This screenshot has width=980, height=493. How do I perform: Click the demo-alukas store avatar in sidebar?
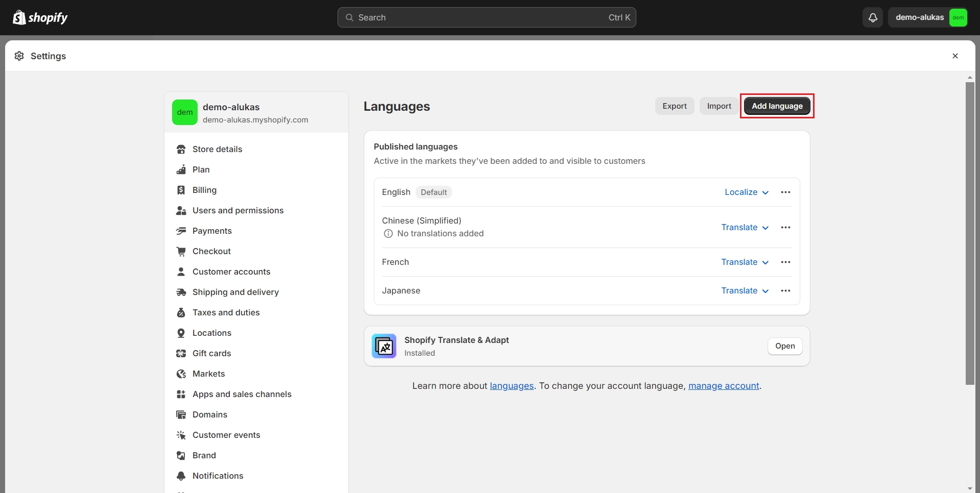pyautogui.click(x=185, y=112)
